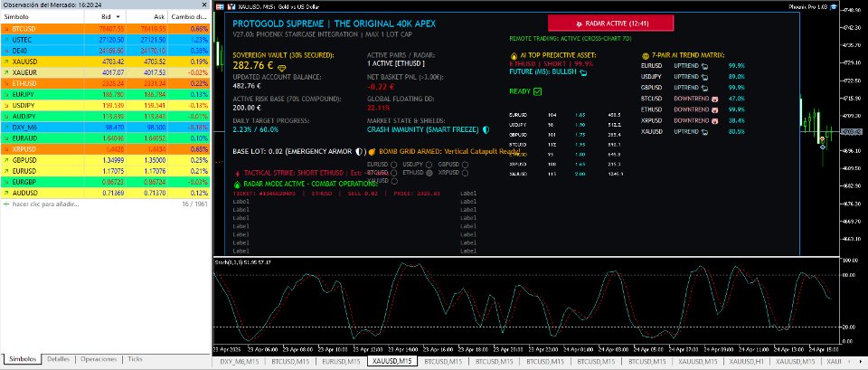Click the up-arrow icon beside USTEC
This screenshot has width=868, height=370.
click(x=6, y=40)
